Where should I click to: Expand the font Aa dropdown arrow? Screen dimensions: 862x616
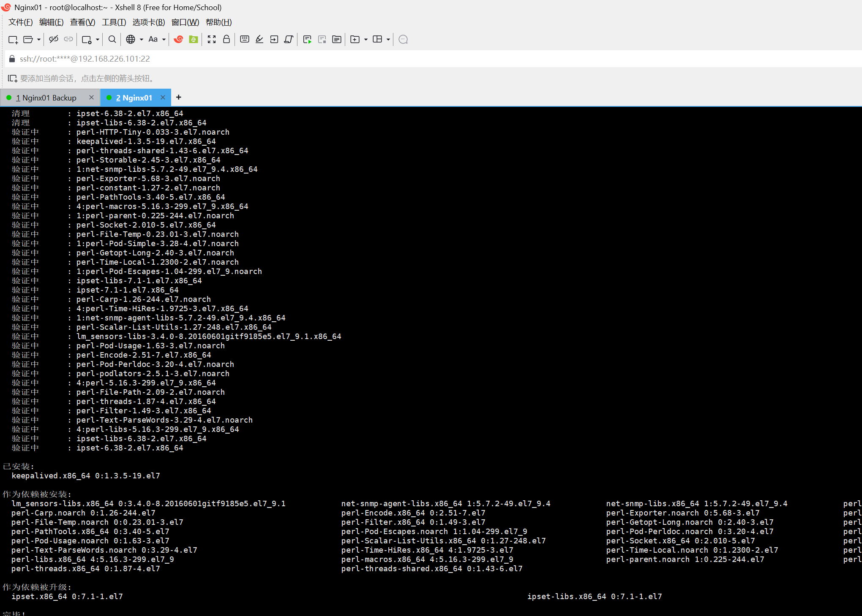(x=164, y=39)
